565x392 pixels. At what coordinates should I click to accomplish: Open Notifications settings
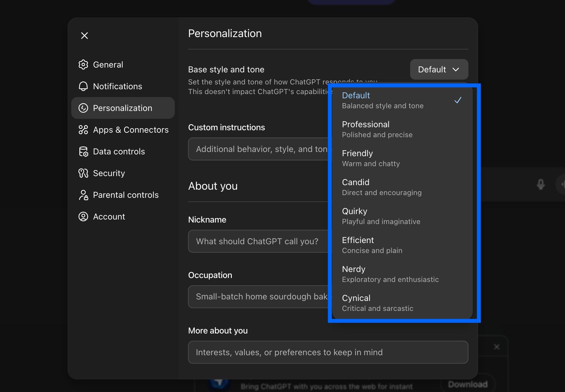coord(117,86)
